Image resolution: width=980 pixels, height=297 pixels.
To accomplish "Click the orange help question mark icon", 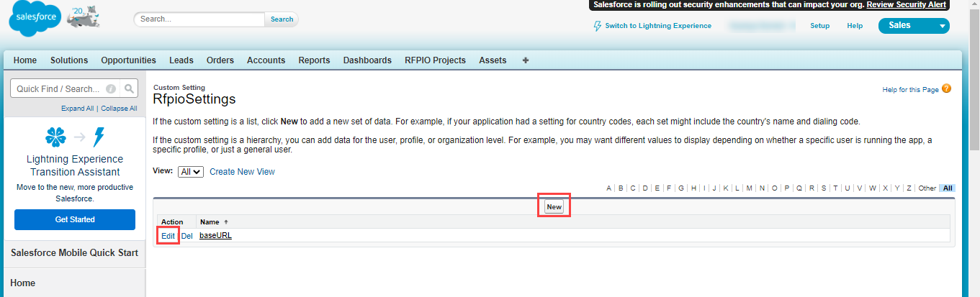I will (x=946, y=88).
